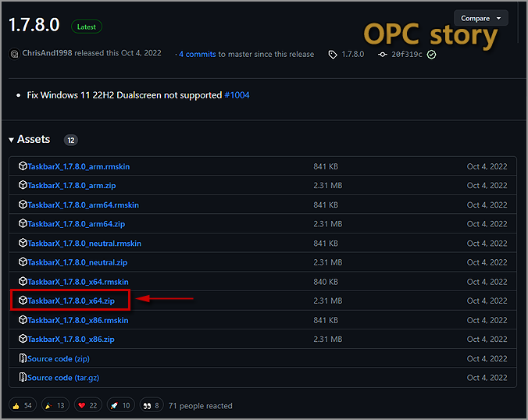Download TaskbarX_1.7.8.0_x86.zip
528x420 pixels.
pos(71,339)
